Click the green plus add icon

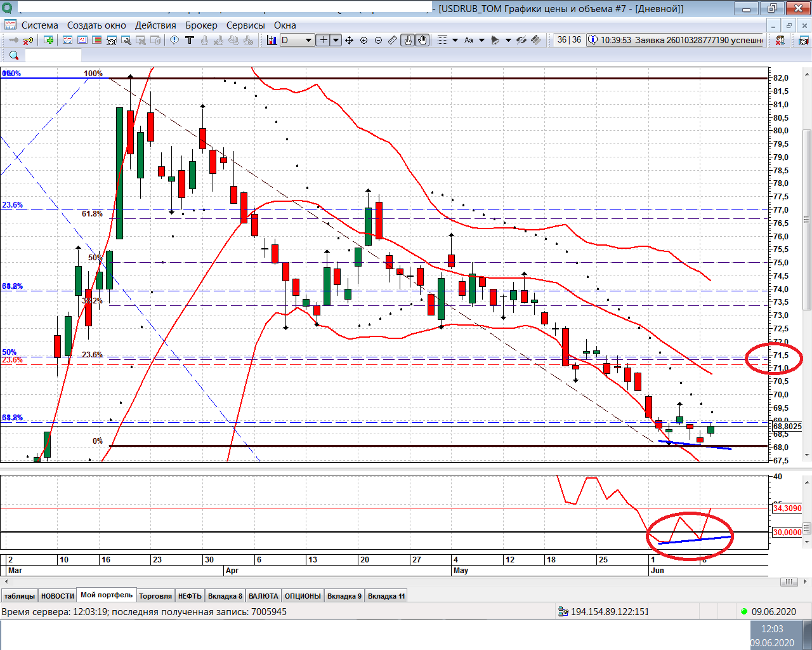tap(49, 40)
